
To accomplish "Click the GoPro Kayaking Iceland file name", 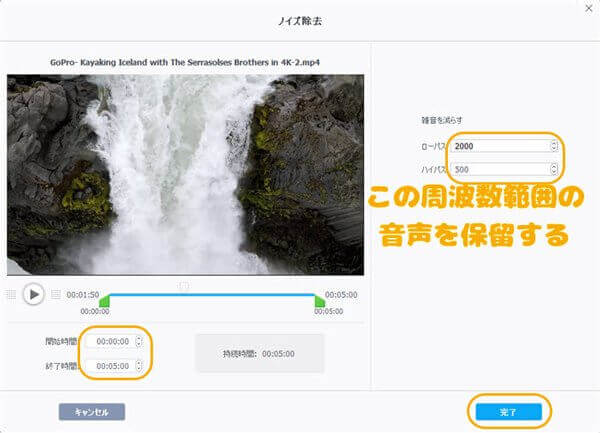I will (185, 62).
